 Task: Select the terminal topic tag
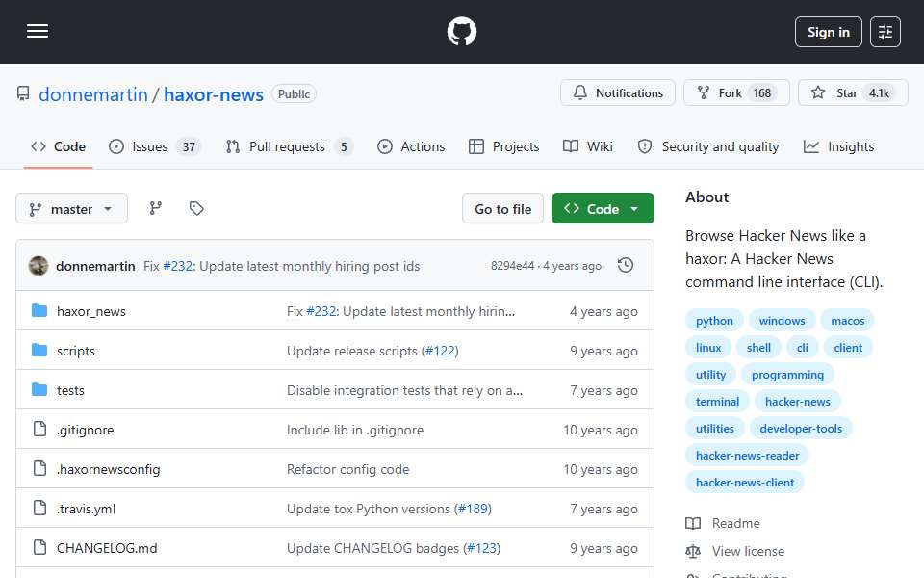(x=717, y=402)
